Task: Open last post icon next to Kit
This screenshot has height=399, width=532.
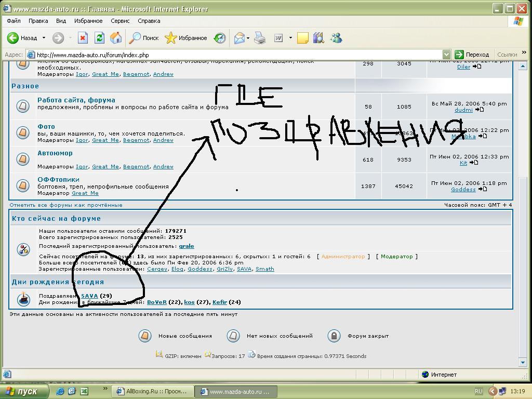Action: (x=474, y=163)
